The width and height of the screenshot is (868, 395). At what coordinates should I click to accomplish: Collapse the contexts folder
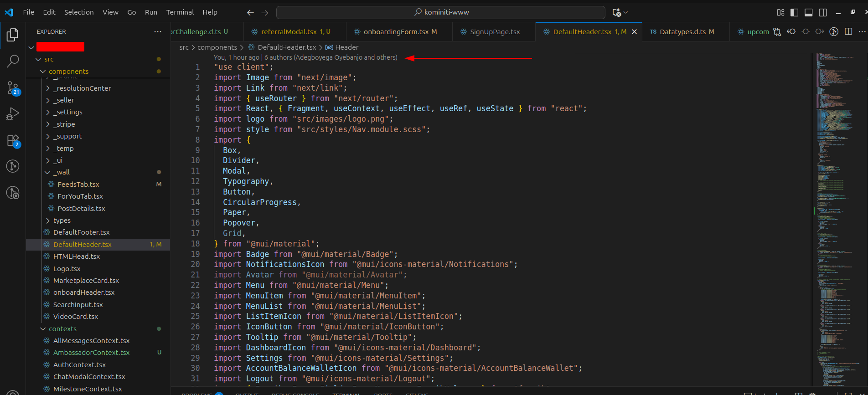[x=43, y=329]
